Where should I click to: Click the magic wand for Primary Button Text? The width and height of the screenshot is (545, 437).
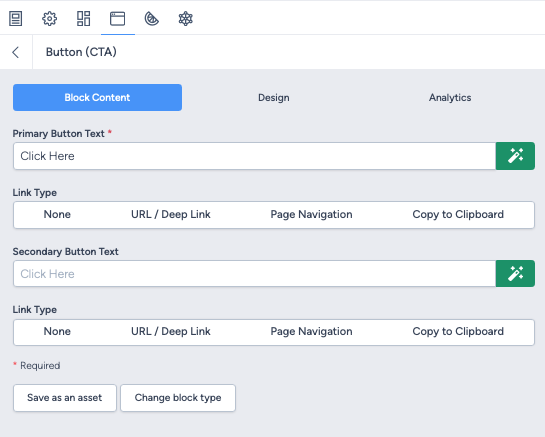pyautogui.click(x=515, y=156)
